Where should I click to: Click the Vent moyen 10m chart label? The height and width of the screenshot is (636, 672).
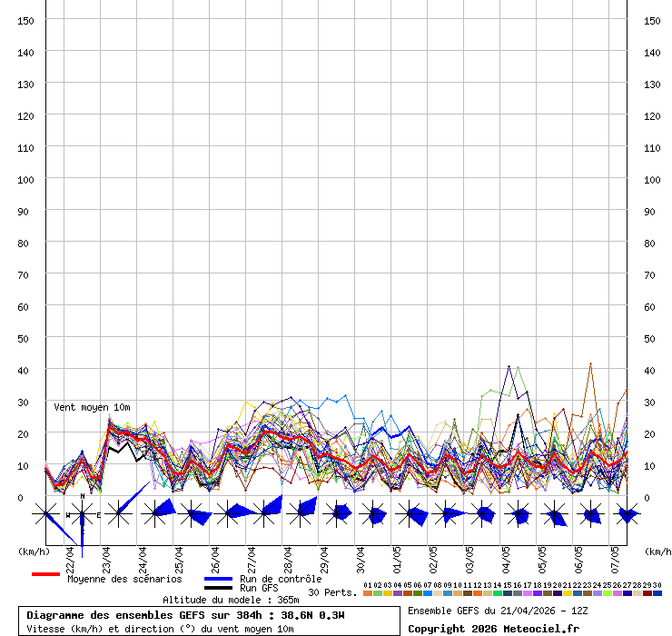click(x=92, y=407)
